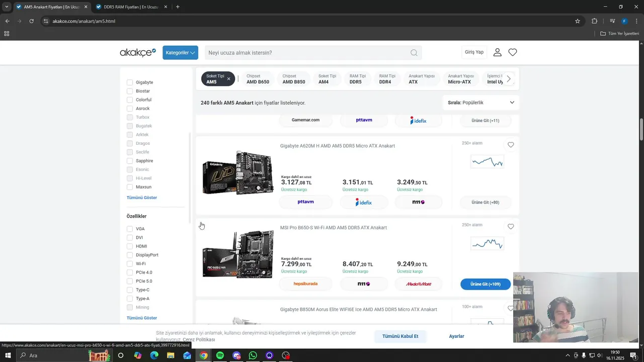Select Chipset AMD B650 filter chip
The width and height of the screenshot is (644, 362).
click(258, 79)
